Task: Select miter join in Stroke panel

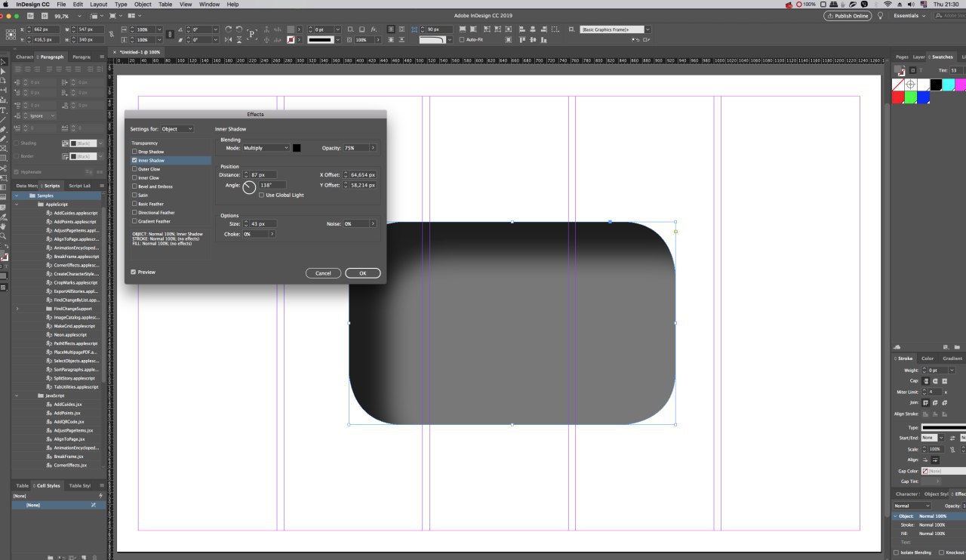Action: [926, 403]
